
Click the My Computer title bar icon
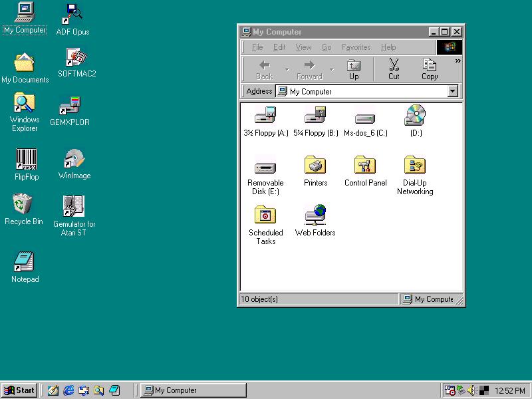pos(246,32)
